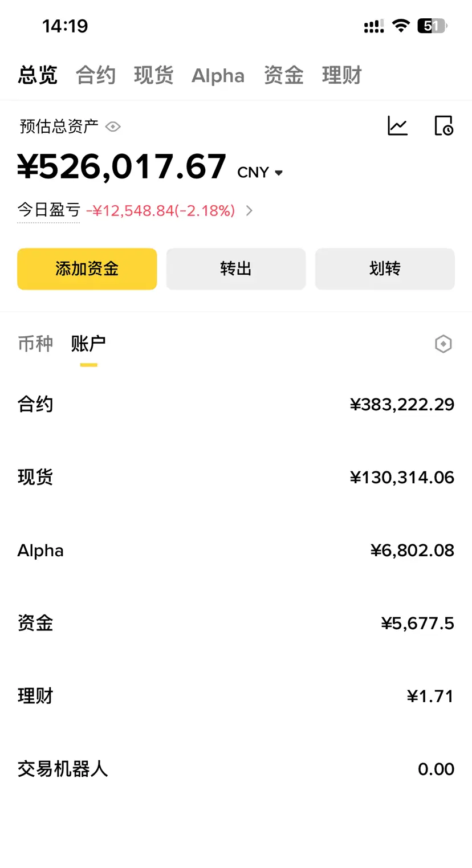This screenshot has height=868, width=472.
Task: Tap the hexagon settings icon
Action: tap(443, 344)
